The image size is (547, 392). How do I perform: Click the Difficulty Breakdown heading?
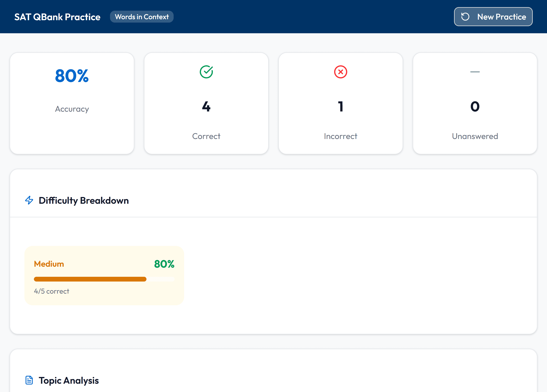[84, 201]
